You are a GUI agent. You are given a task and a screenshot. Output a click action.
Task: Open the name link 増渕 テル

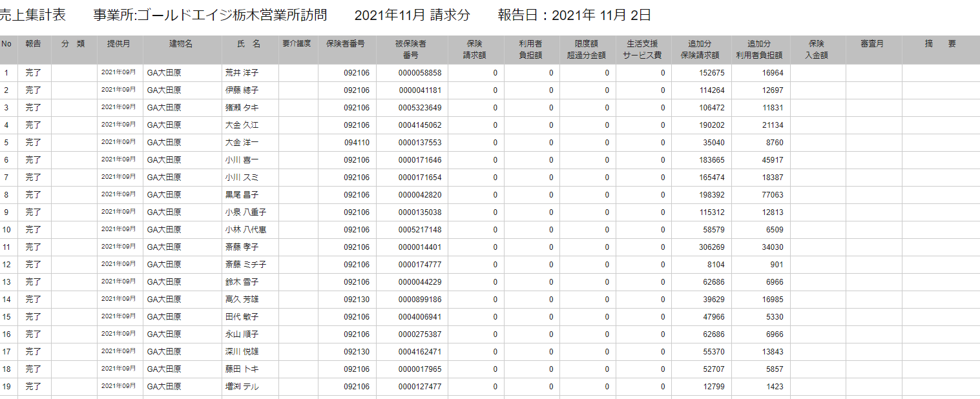(242, 387)
